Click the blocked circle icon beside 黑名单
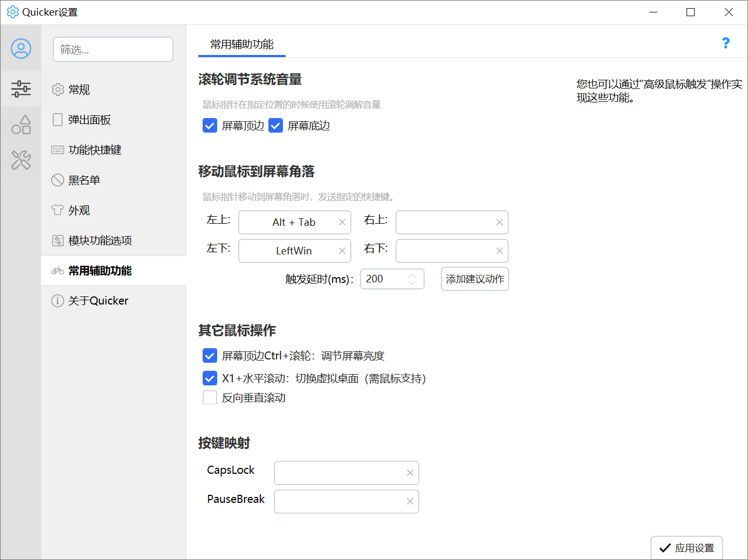Screen dimensions: 748x560 click(58, 180)
